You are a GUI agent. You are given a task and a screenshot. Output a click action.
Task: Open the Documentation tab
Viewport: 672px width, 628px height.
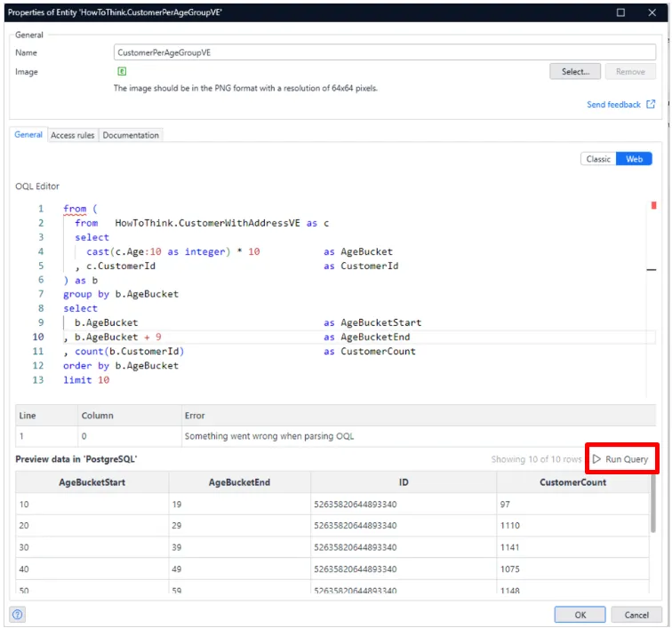pyautogui.click(x=131, y=135)
